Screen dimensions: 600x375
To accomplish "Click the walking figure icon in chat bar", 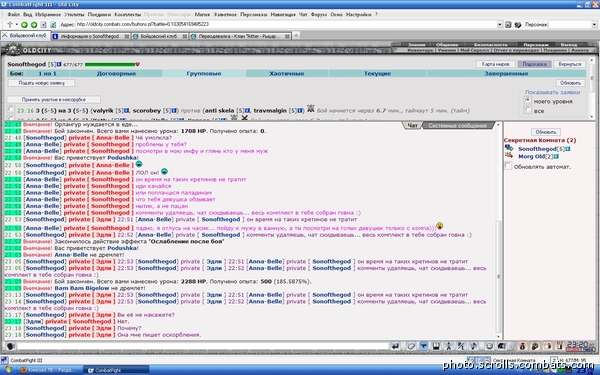I will click(448, 346).
